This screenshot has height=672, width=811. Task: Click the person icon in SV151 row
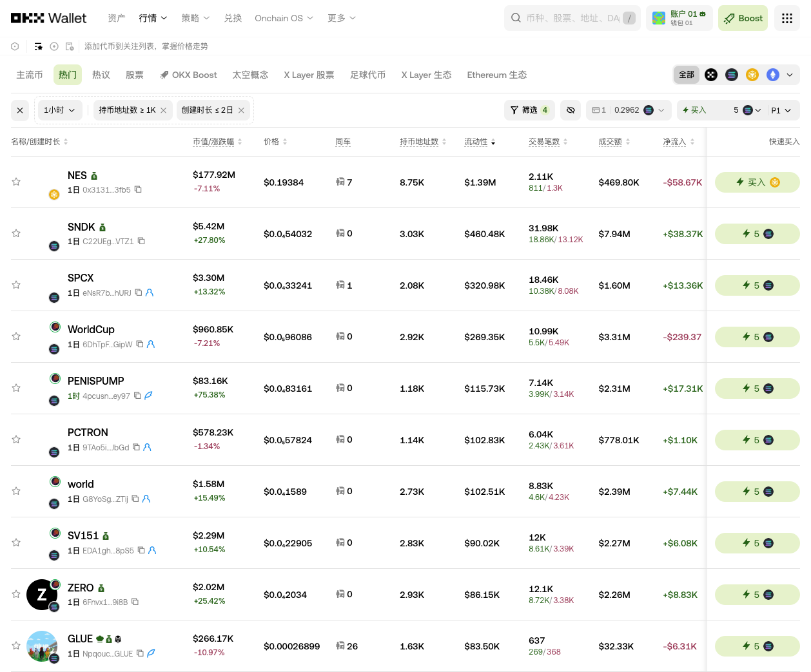152,550
